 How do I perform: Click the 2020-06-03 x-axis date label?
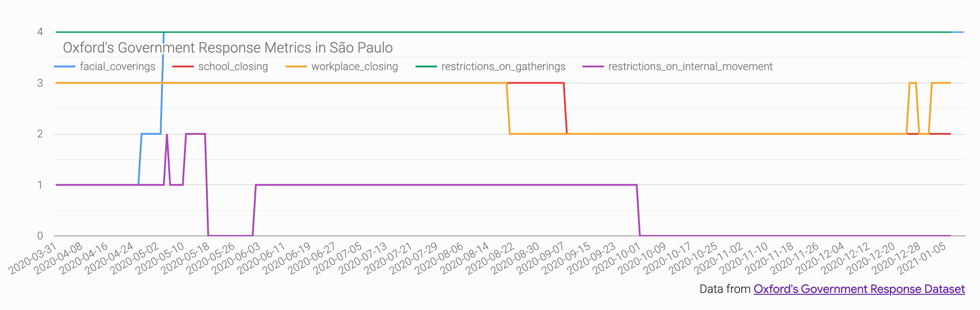coord(236,258)
